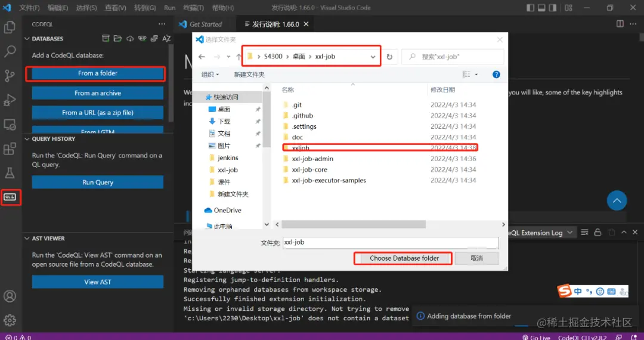Click clear output icon in output panel
The height and width of the screenshot is (340, 644).
pyautogui.click(x=584, y=233)
